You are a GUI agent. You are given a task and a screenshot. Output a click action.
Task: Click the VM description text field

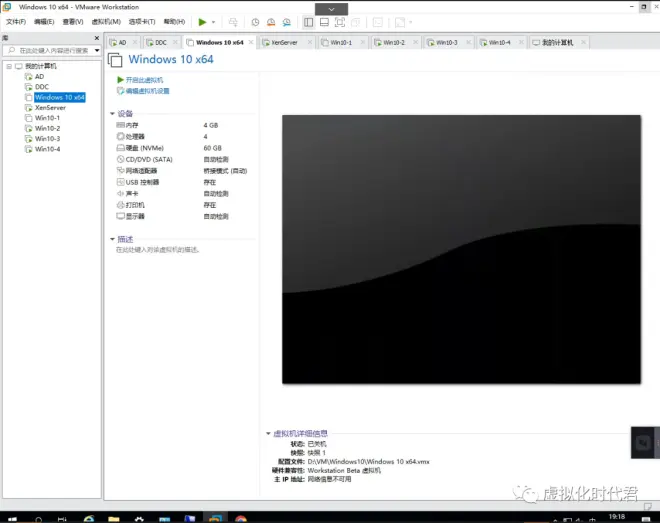tap(157, 250)
